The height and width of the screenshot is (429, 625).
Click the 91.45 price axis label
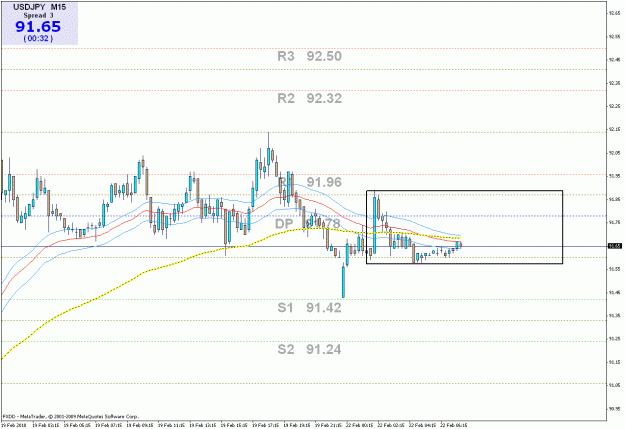point(614,292)
